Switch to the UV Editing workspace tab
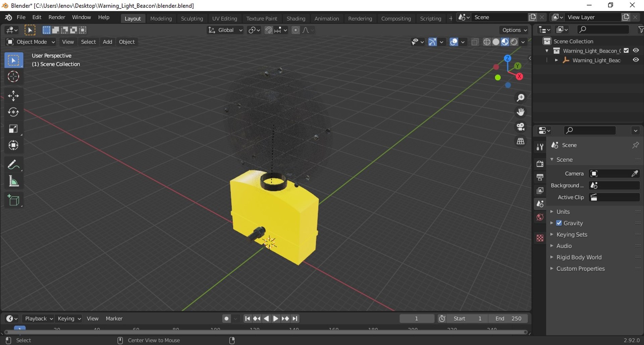Image resolution: width=644 pixels, height=345 pixels. point(225,18)
